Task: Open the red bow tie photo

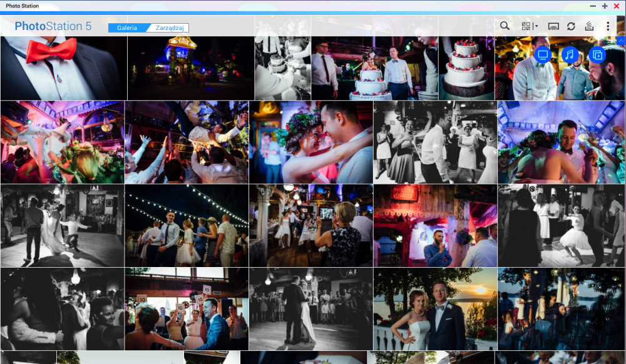Action: [x=64, y=68]
